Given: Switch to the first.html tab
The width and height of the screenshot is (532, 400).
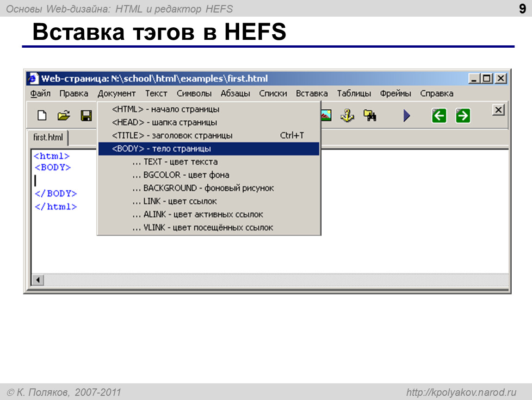Looking at the screenshot, I should 48,137.
